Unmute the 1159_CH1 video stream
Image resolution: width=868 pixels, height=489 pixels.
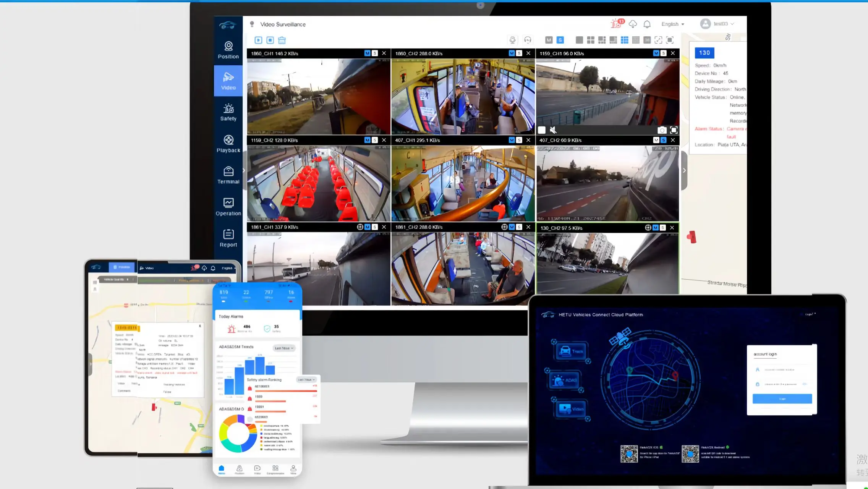click(x=553, y=130)
